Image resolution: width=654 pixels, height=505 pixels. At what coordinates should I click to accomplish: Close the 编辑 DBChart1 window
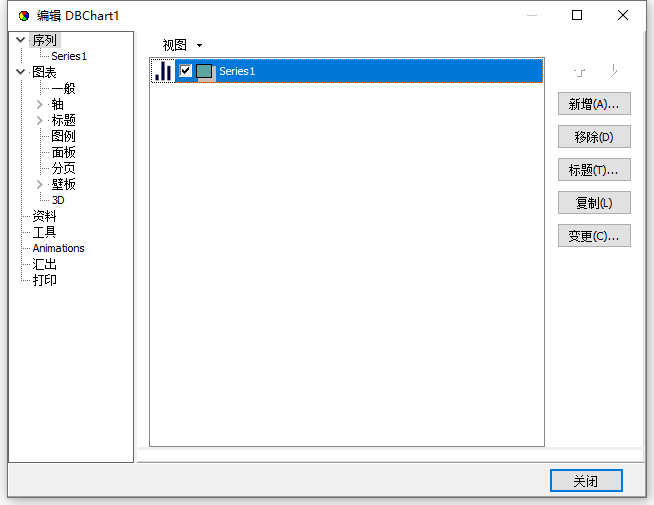623,15
